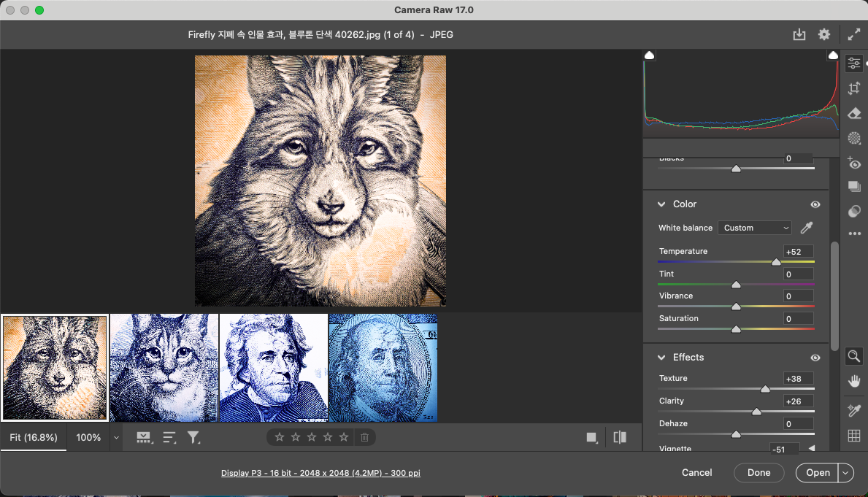The height and width of the screenshot is (497, 868).
Task: Select the Red Eye removal tool
Action: [854, 163]
